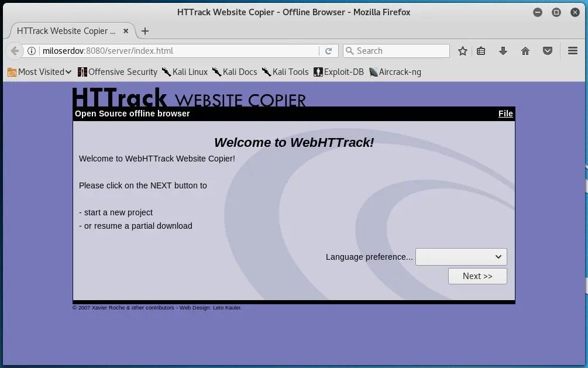Expand the Language preference dropdown
The width and height of the screenshot is (588, 368).
[461, 257]
